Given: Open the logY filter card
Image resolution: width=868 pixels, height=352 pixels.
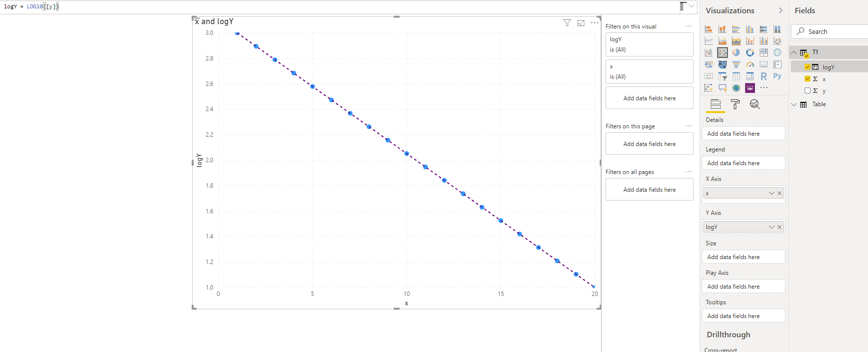Looking at the screenshot, I should pyautogui.click(x=649, y=44).
